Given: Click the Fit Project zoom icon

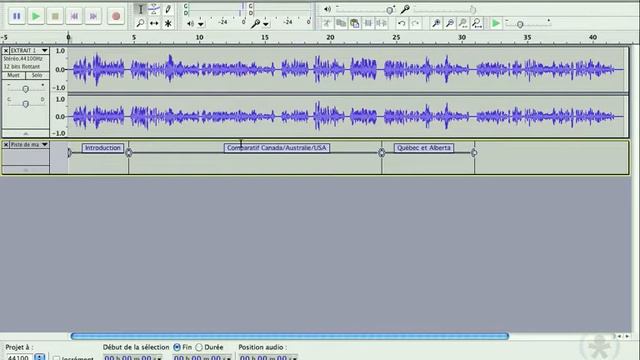Looking at the screenshot, I should (x=477, y=23).
